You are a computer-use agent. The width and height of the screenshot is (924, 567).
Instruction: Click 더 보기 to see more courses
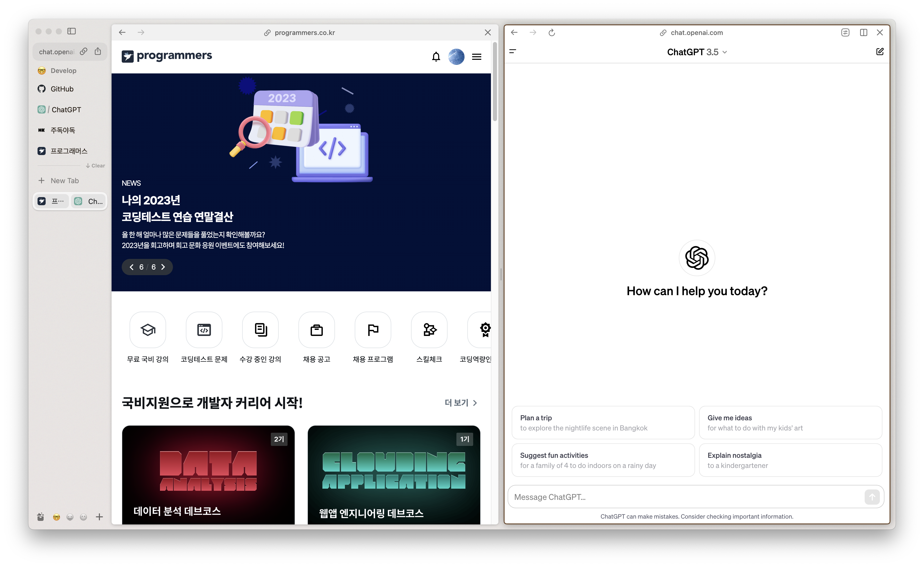point(461,403)
